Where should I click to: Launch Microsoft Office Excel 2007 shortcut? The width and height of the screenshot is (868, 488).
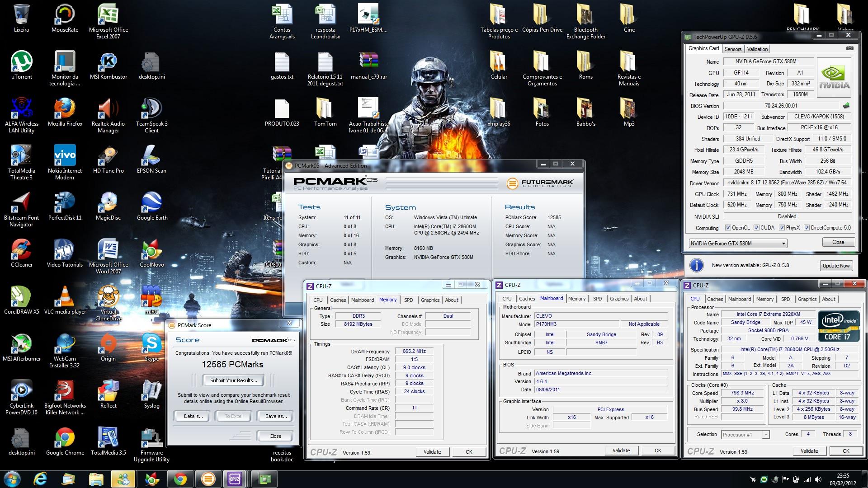[108, 22]
